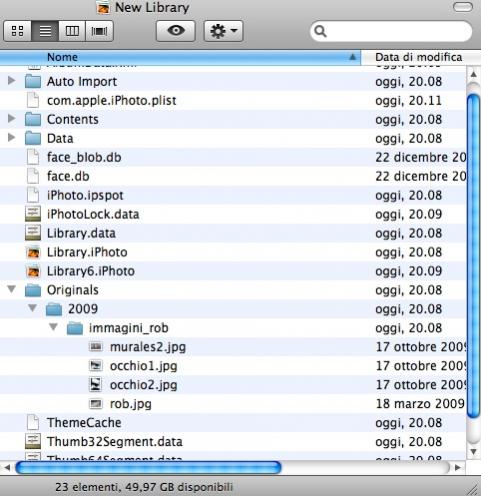Click the New Library title proxy icon

(103, 7)
